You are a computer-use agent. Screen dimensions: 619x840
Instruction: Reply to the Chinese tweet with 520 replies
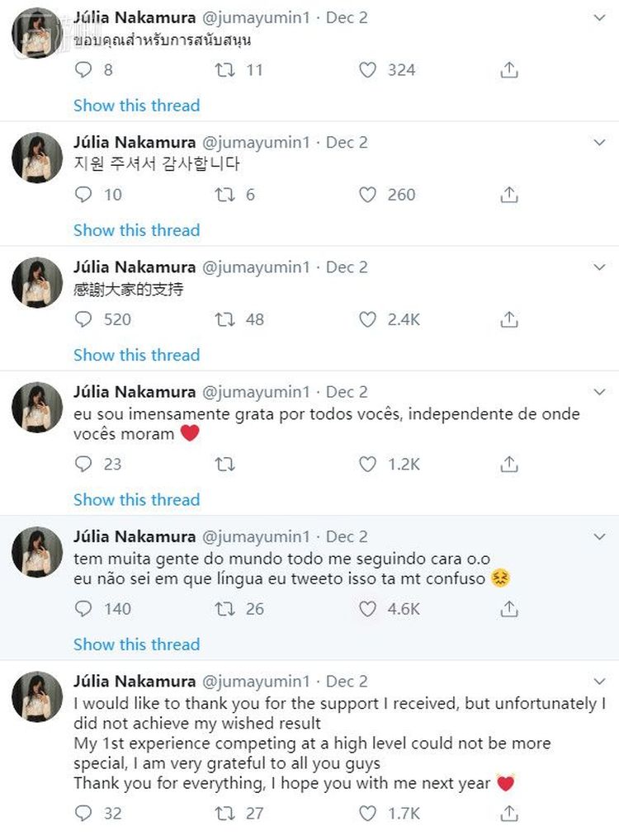click(83, 319)
